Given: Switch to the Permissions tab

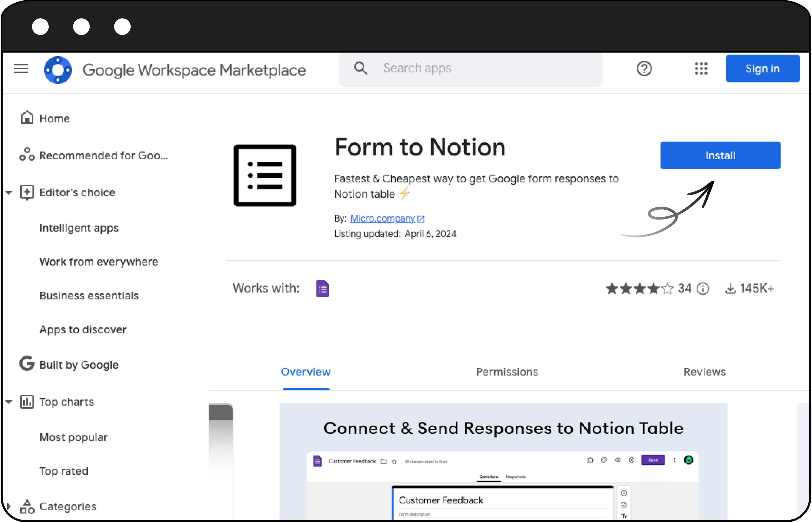Looking at the screenshot, I should pyautogui.click(x=507, y=372).
